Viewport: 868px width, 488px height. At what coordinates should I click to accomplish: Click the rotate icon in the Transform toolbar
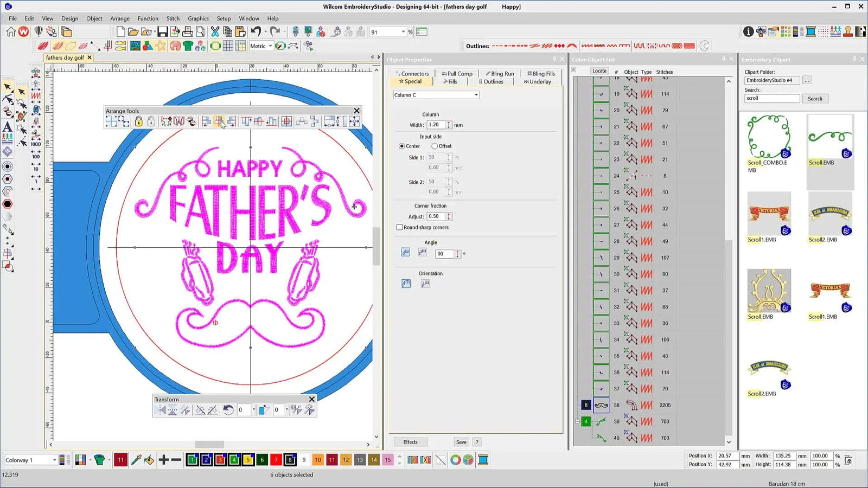pos(228,410)
